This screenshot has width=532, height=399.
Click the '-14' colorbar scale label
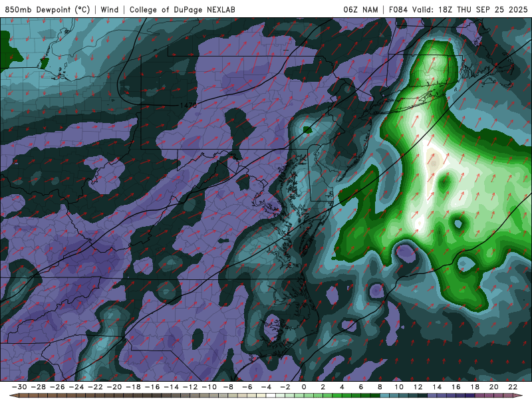point(172,387)
